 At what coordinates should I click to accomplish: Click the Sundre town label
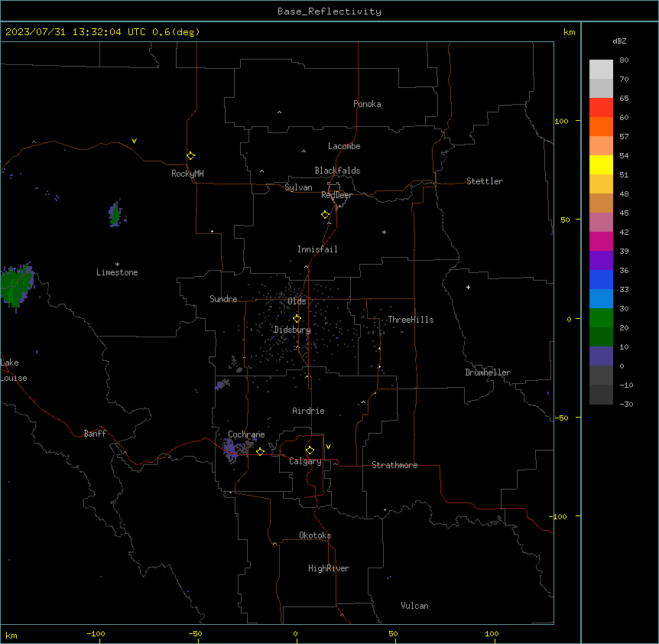point(223,299)
